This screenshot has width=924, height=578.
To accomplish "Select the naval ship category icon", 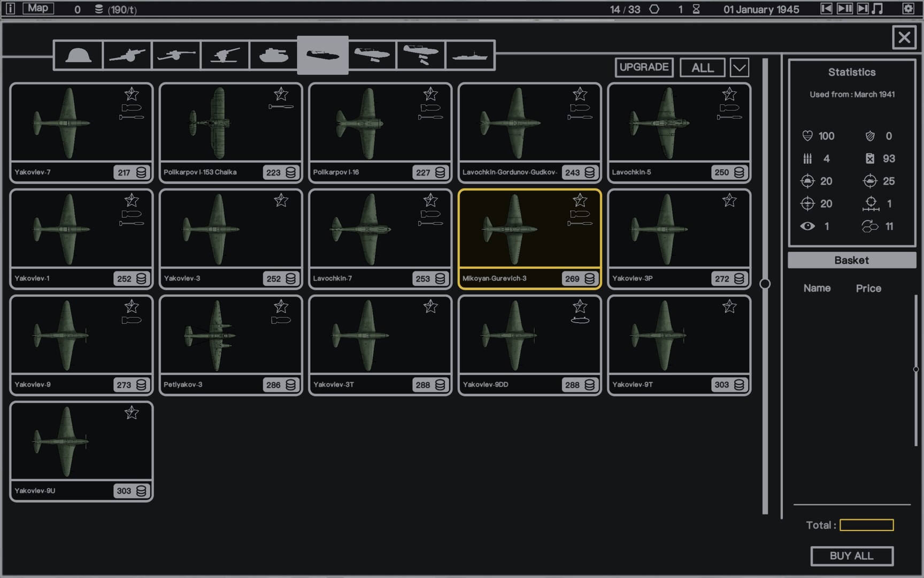I will 469,55.
